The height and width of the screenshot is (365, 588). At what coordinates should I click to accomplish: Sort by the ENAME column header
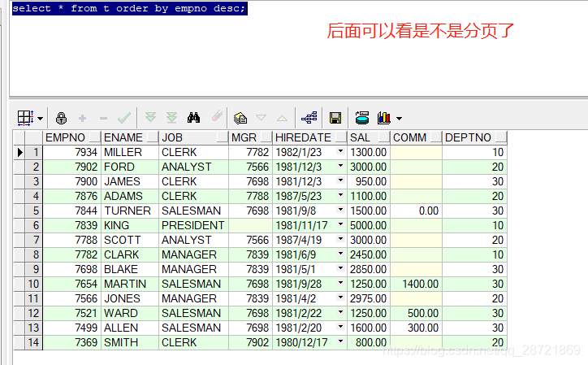pyautogui.click(x=130, y=137)
